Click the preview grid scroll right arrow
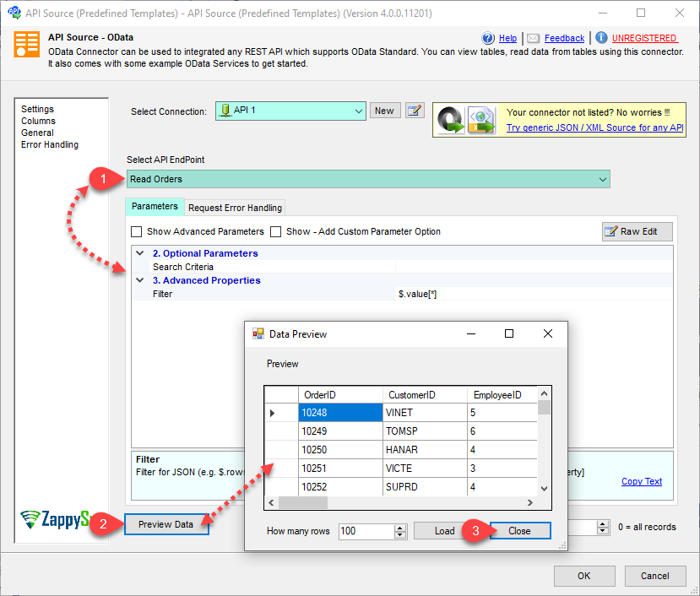Screen dimensions: 700x596 [530, 502]
